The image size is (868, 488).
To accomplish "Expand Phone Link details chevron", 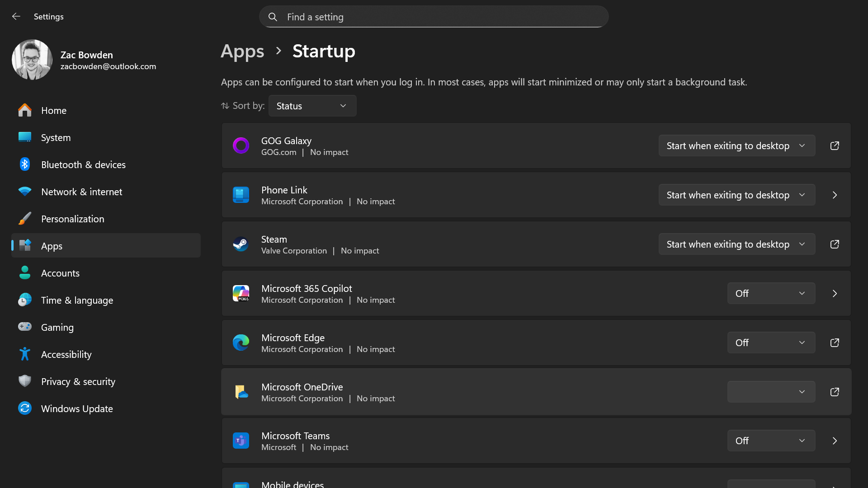I will pos(835,195).
